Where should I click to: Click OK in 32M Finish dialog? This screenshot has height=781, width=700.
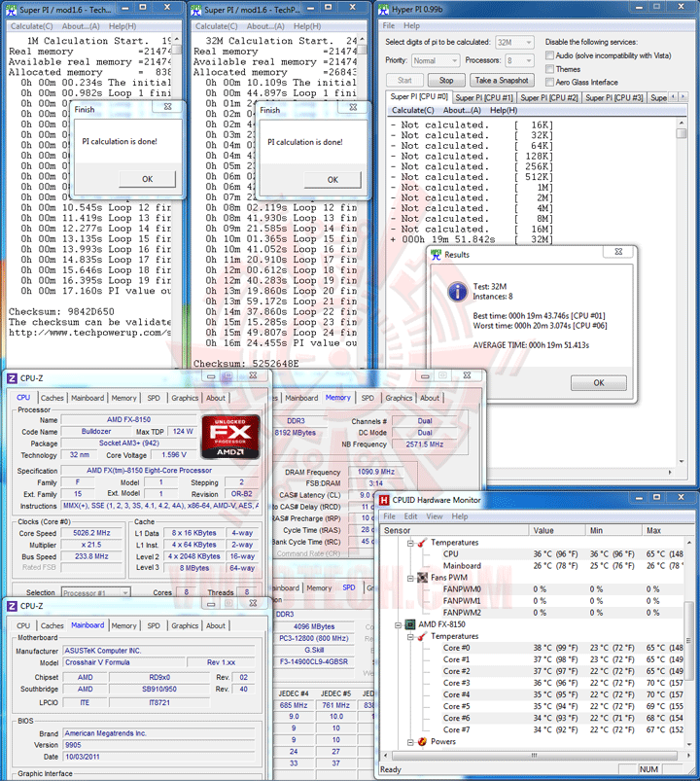coord(332,179)
